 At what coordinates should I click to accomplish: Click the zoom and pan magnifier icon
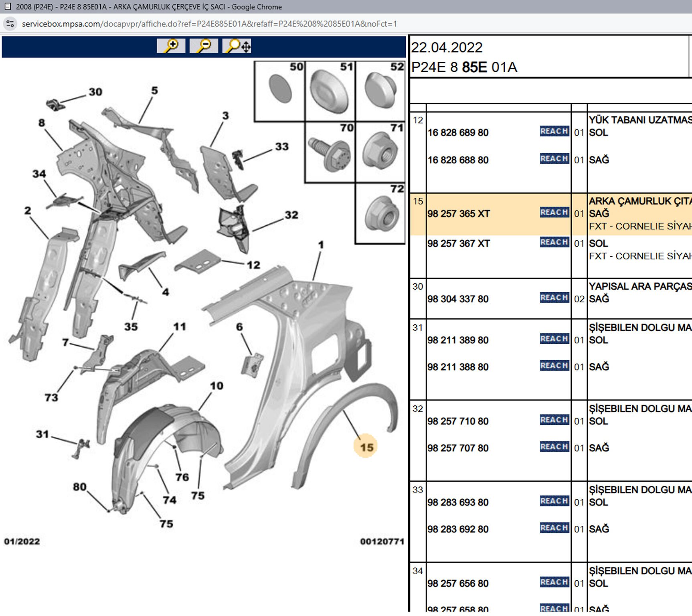237,46
